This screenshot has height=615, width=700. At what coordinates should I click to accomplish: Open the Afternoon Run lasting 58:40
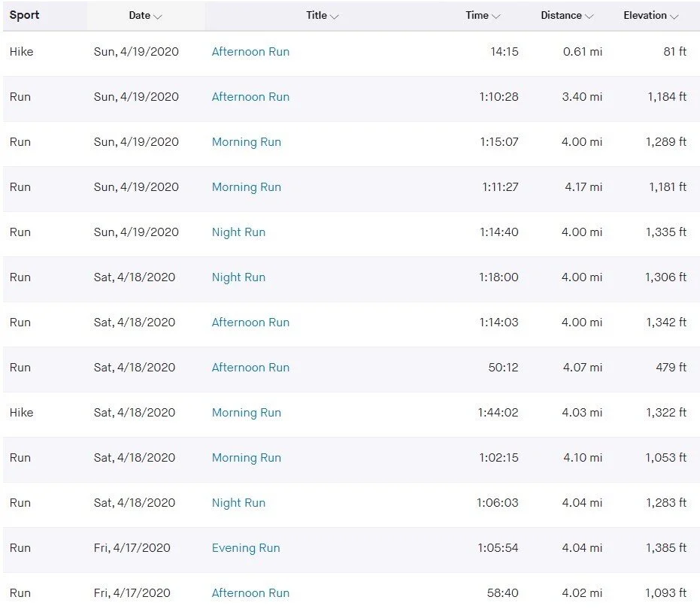tap(250, 593)
